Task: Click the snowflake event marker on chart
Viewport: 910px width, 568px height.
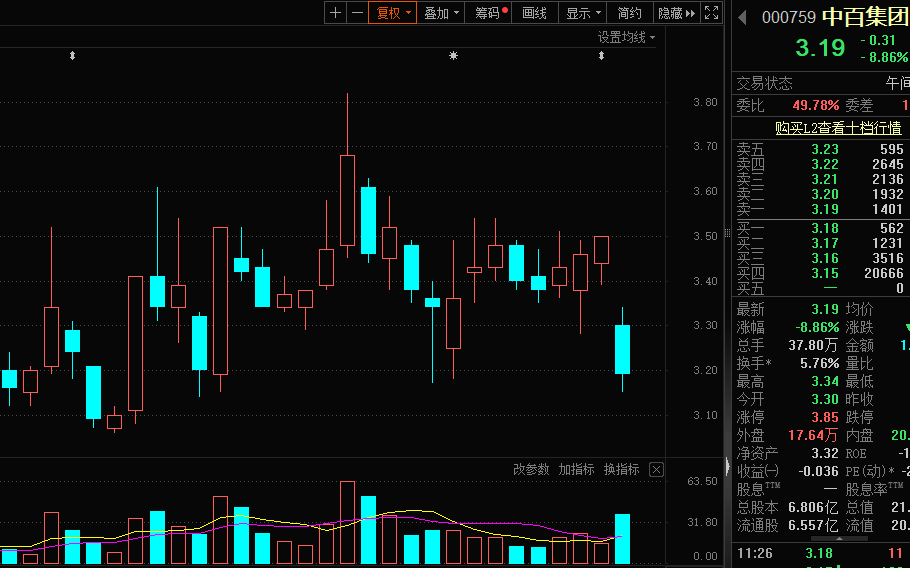Action: pos(453,56)
